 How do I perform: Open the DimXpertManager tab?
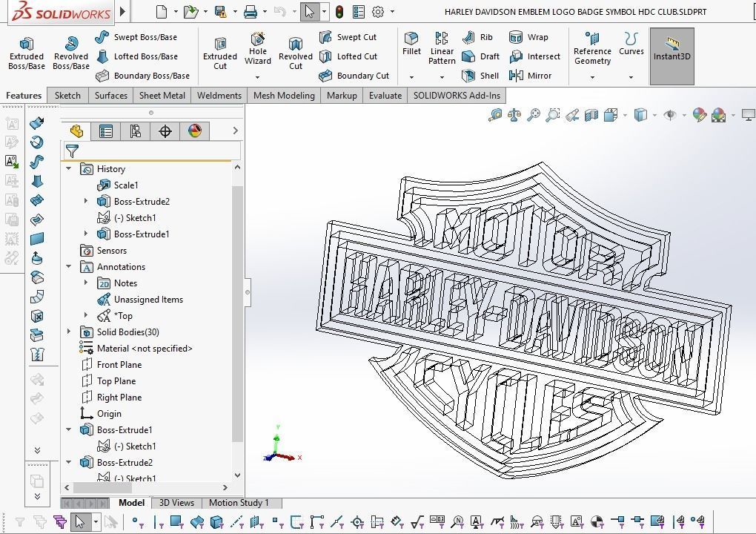(x=165, y=131)
